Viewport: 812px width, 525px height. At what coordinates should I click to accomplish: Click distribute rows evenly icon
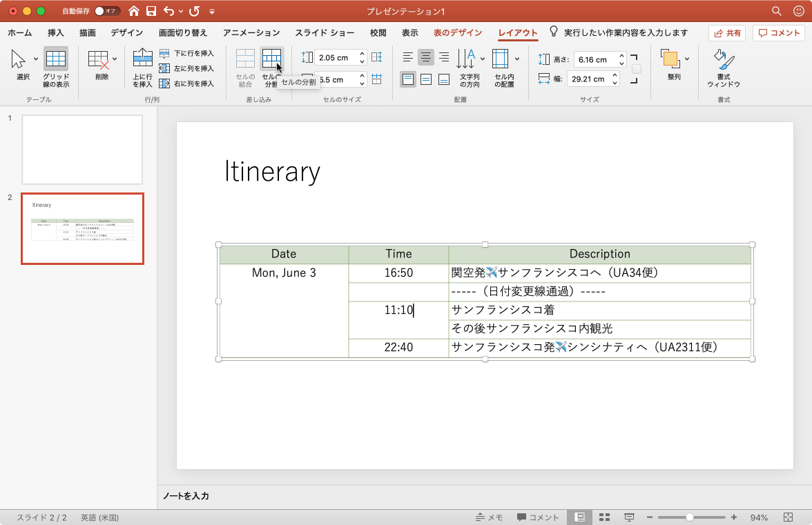376,57
